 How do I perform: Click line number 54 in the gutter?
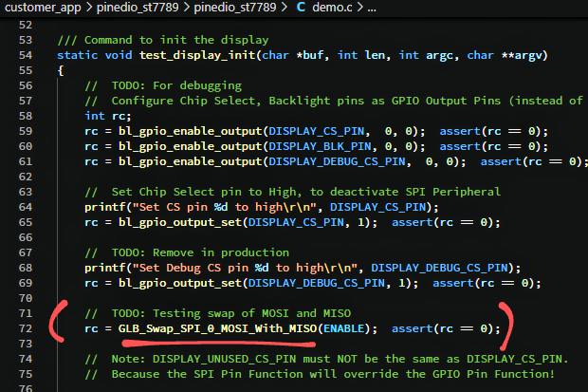[x=25, y=55]
